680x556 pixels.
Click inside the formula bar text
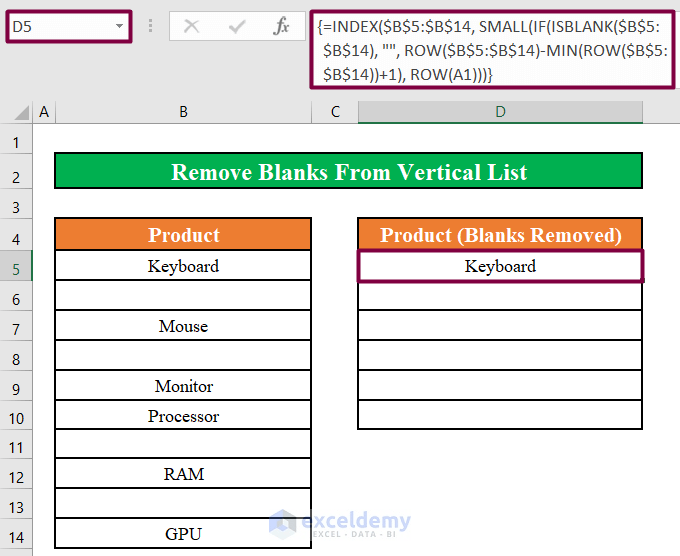(x=492, y=50)
